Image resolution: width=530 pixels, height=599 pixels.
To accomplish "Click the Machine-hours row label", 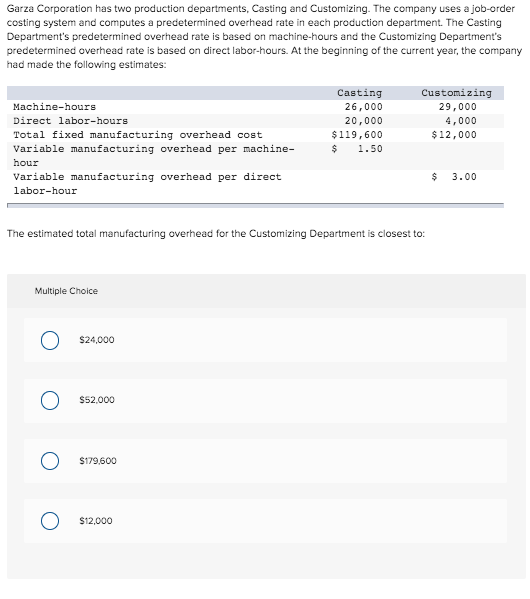I will point(55,107).
